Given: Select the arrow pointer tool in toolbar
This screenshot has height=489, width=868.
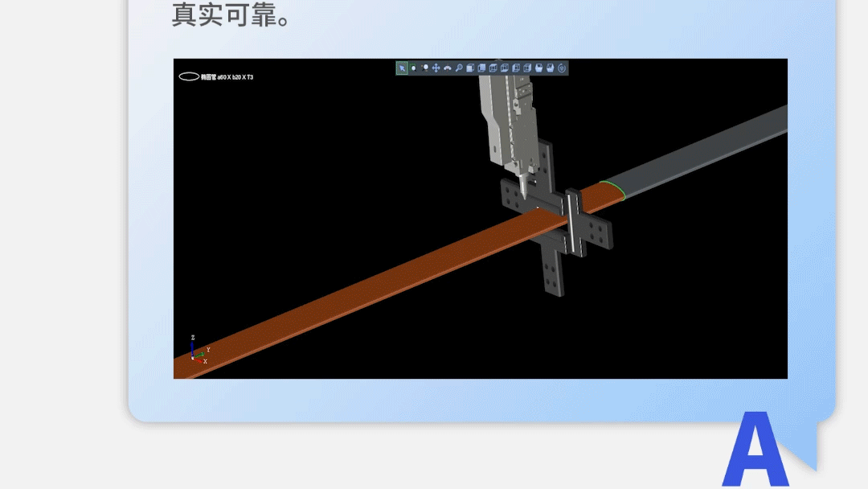Looking at the screenshot, I should [402, 68].
